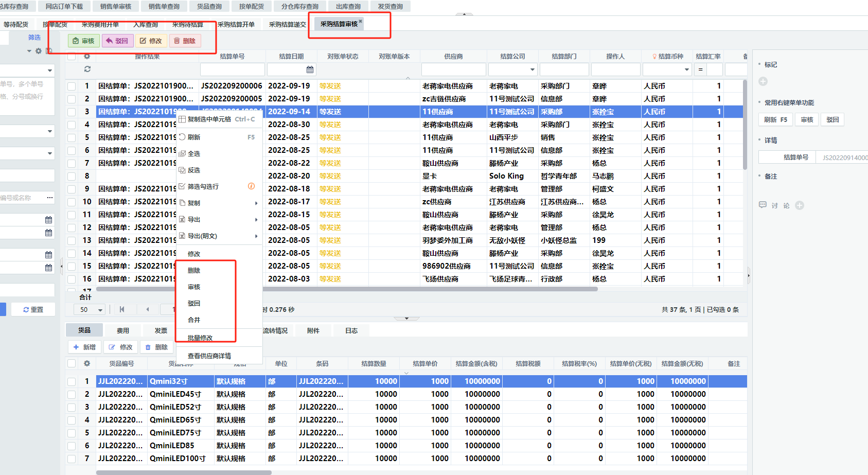Expand the 结算公司 filter dropdown
Viewport: 868px width, 475px height.
pos(532,69)
